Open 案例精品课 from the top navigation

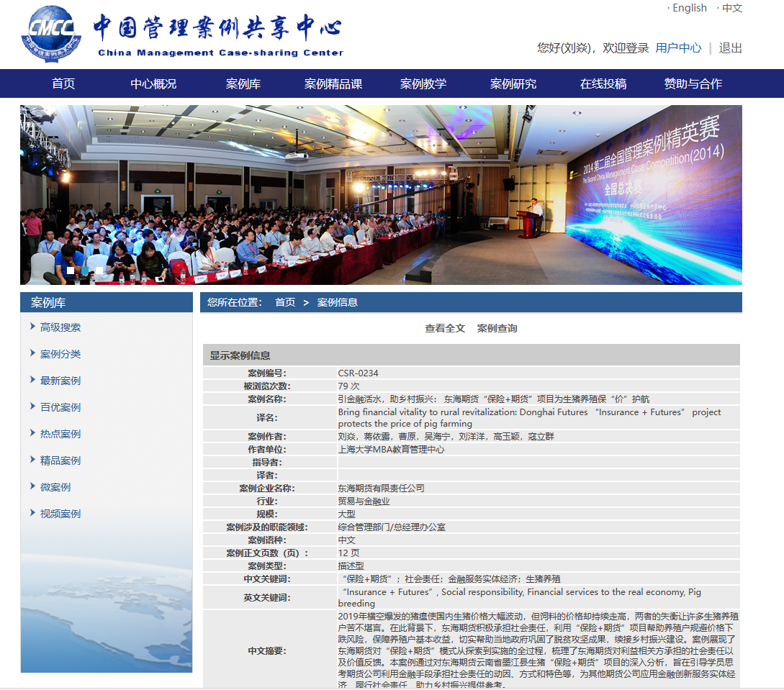333,83
